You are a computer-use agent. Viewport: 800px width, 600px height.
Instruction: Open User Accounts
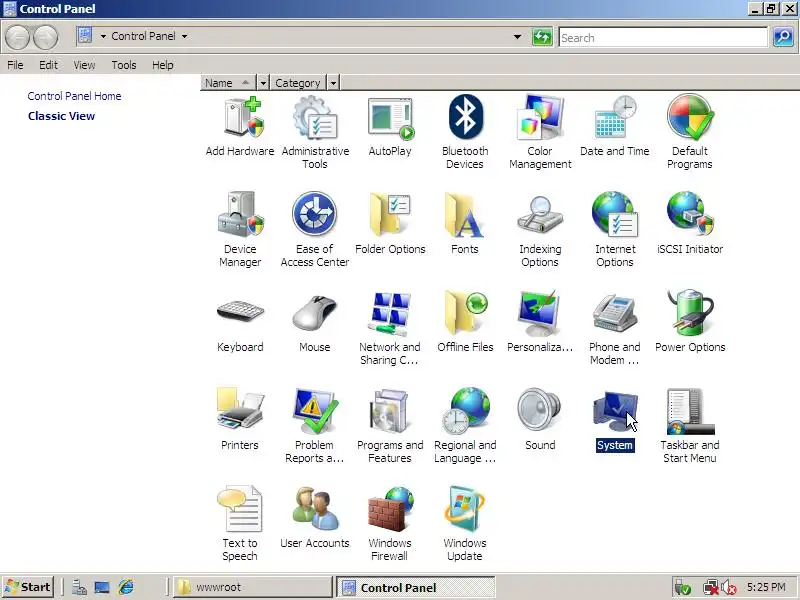315,518
